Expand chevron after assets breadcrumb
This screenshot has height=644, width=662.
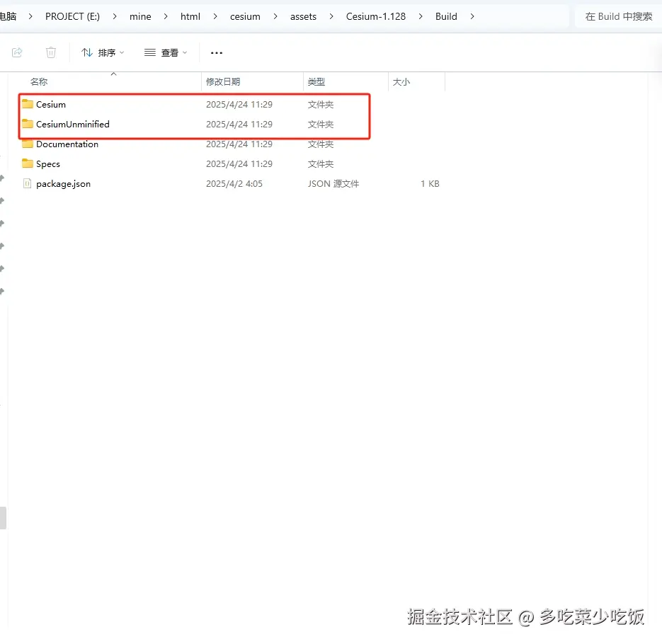tap(331, 16)
